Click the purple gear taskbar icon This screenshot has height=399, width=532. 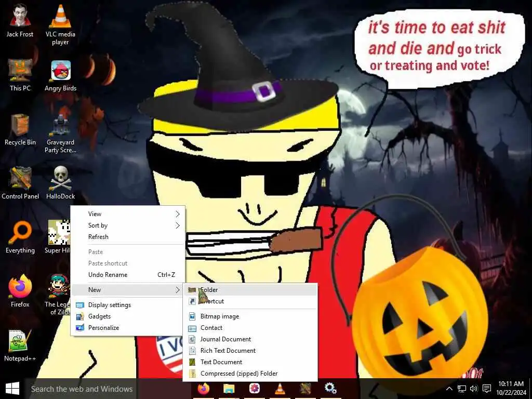point(255,389)
